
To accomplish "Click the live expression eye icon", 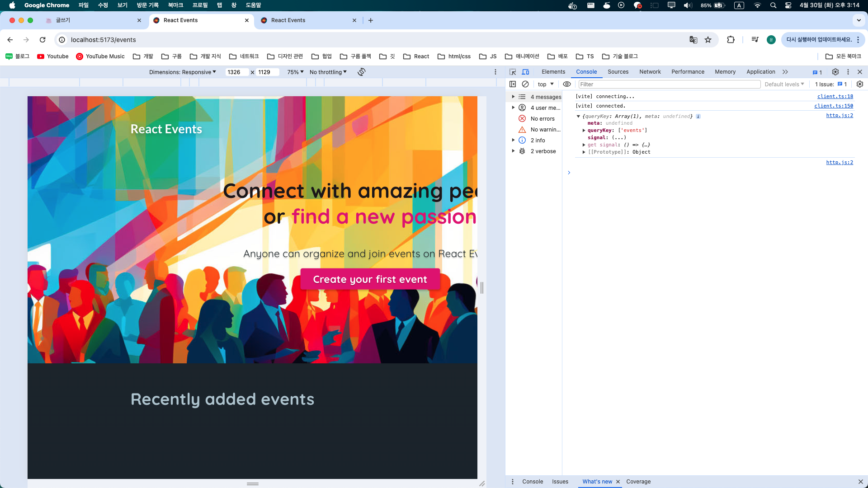I will [566, 84].
